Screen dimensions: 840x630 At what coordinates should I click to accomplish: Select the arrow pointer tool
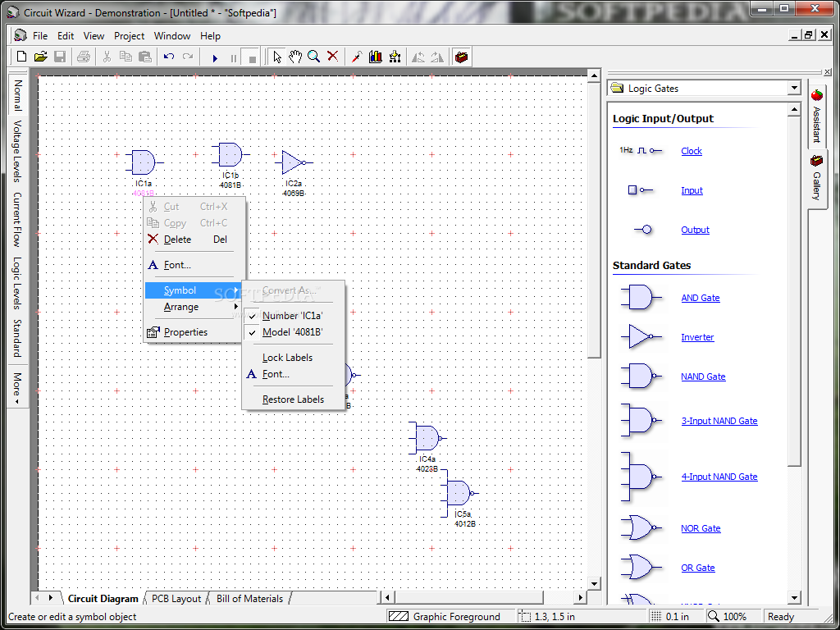277,57
